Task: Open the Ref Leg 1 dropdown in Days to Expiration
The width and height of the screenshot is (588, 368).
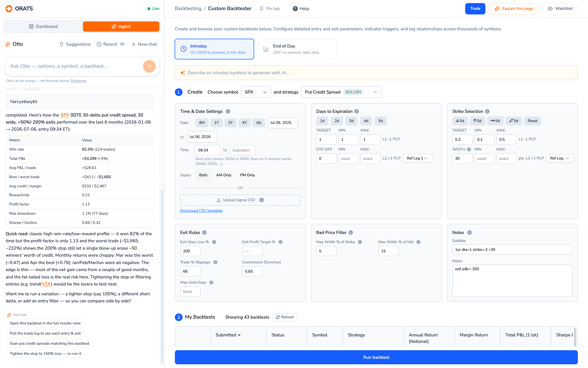Action: coord(417,158)
